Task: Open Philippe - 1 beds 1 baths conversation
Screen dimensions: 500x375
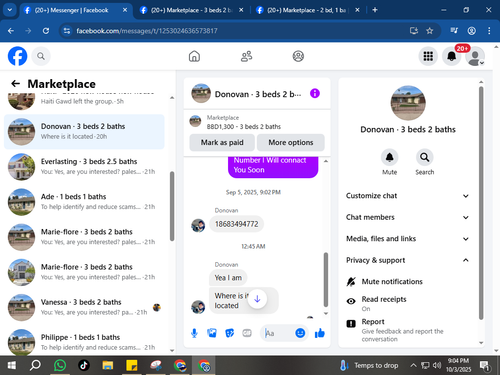Action: 84,342
